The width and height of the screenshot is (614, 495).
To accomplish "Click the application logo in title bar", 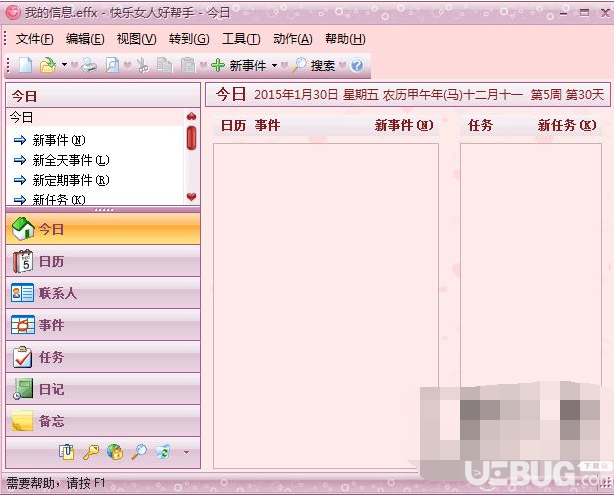I will coord(13,13).
